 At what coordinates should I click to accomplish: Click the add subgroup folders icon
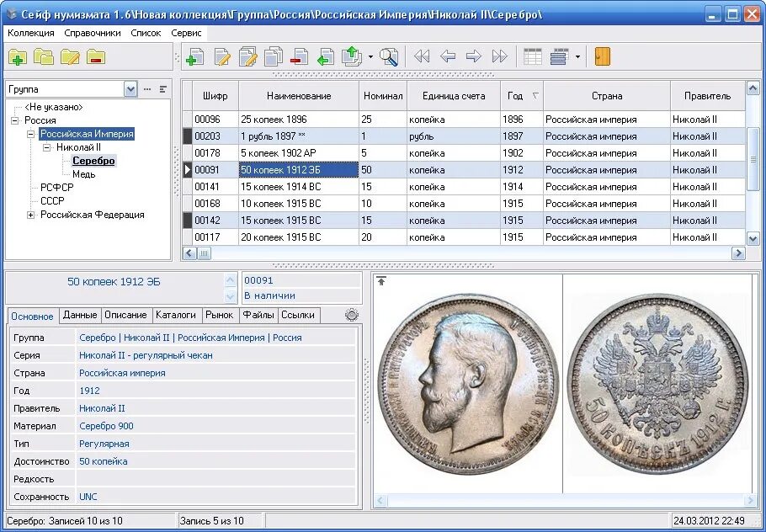click(44, 57)
